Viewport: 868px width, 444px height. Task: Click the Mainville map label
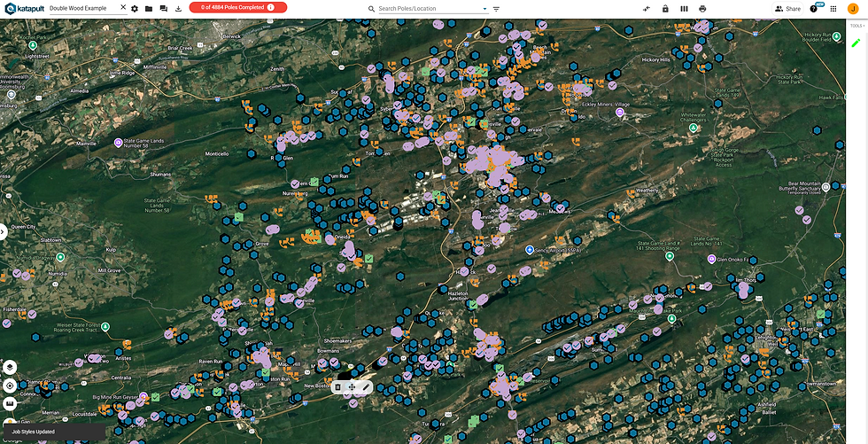pos(86,143)
